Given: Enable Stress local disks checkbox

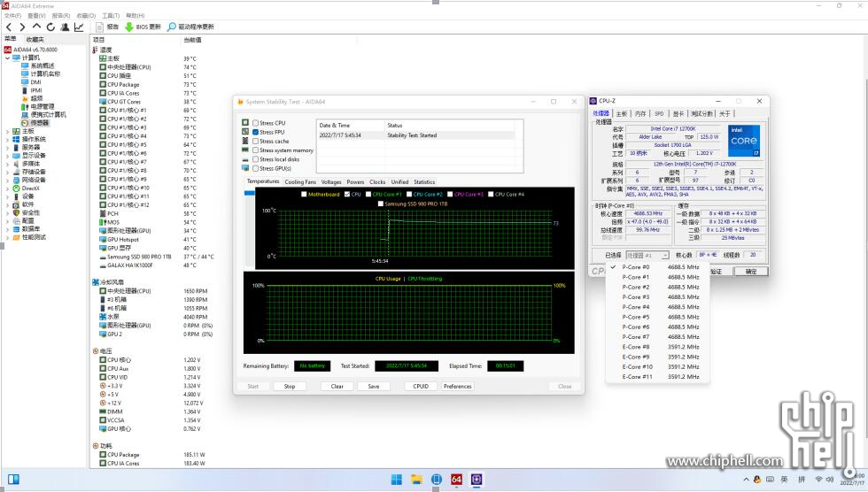Looking at the screenshot, I should click(256, 159).
